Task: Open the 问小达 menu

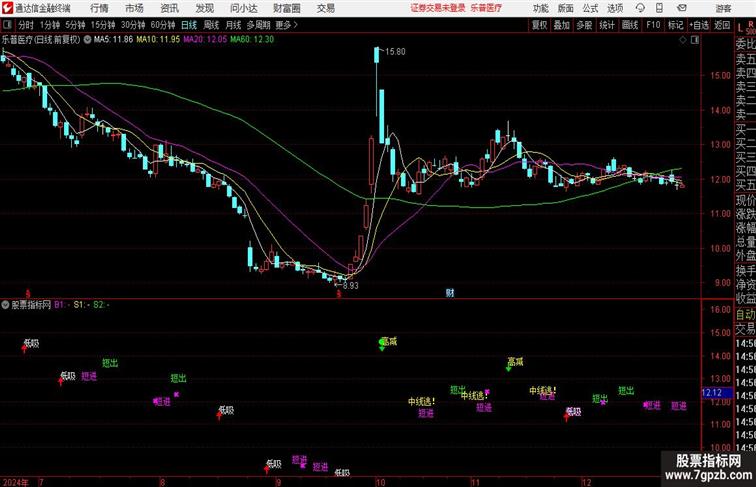Action: (243, 8)
